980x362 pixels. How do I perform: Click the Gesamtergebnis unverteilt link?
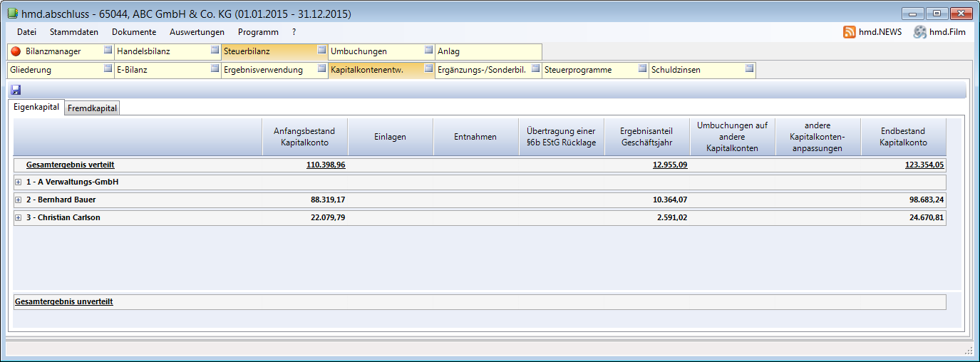pyautogui.click(x=63, y=302)
